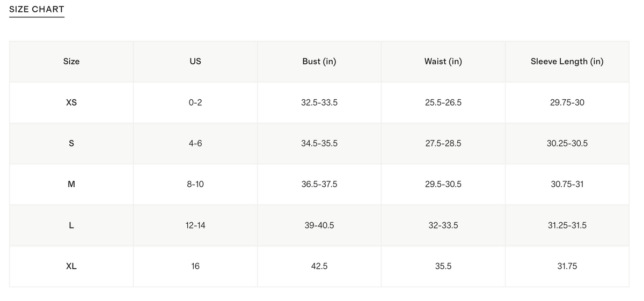Click the US column header

[x=195, y=61]
